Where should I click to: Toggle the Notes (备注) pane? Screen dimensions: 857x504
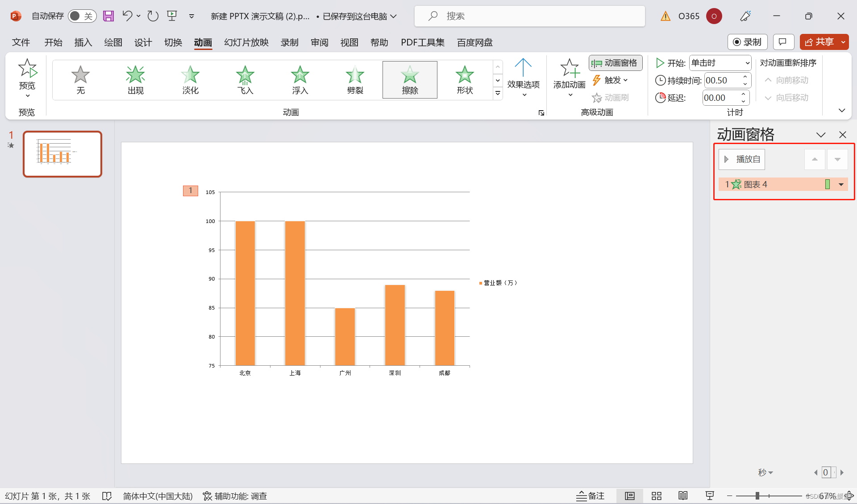590,496
